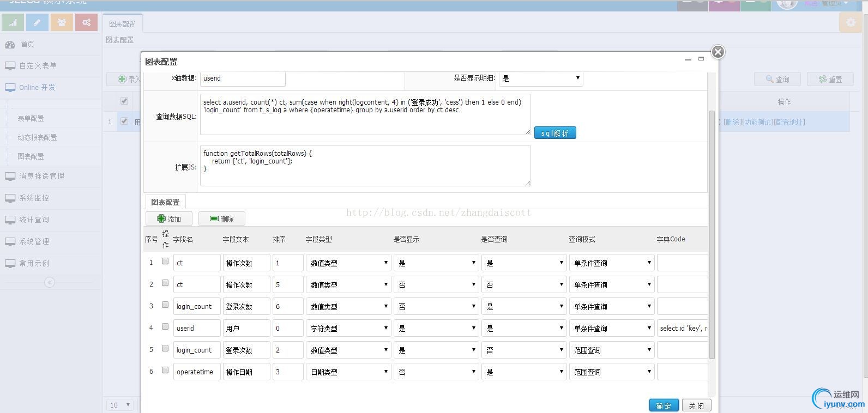Open the 是否显示明细 dropdown
868x413 pixels.
tap(541, 78)
